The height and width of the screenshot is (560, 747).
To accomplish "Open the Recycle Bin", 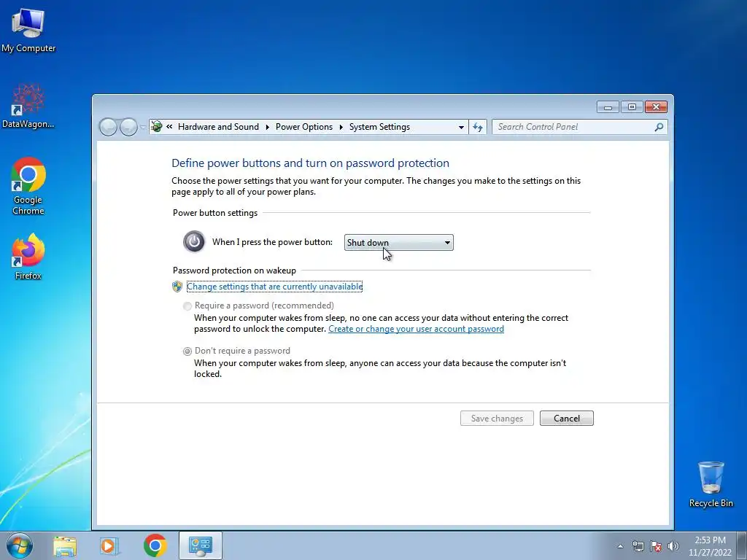I will coord(711,484).
